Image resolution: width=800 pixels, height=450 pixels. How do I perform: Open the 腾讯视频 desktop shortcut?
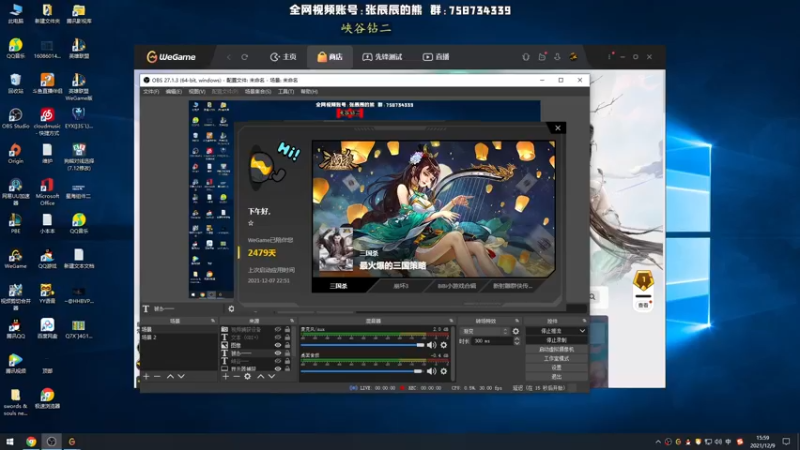[x=15, y=364]
